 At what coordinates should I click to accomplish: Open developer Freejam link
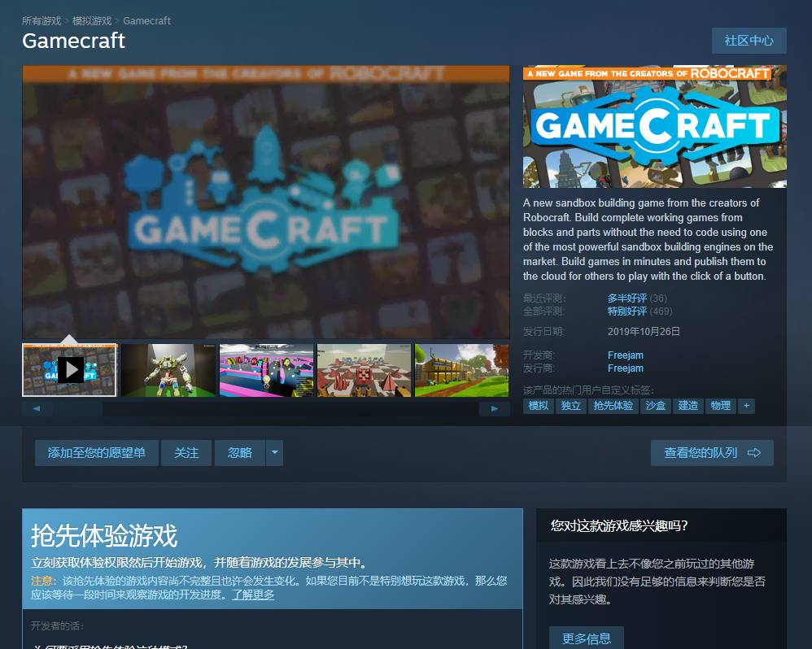pos(626,355)
